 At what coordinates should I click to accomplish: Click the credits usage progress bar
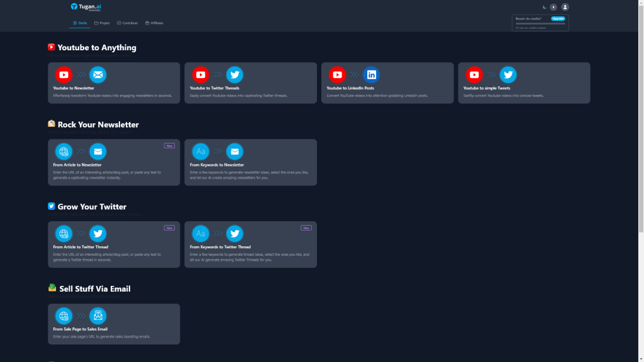(x=540, y=24)
